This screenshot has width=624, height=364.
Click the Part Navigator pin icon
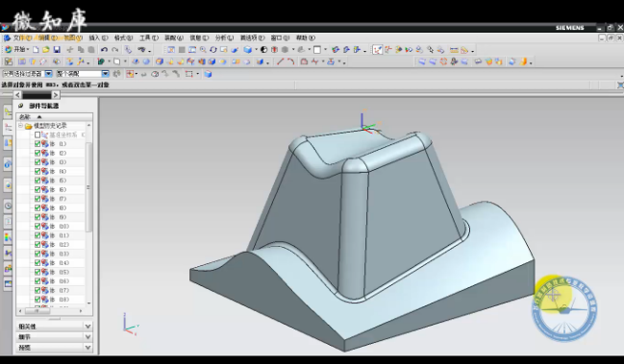21,106
